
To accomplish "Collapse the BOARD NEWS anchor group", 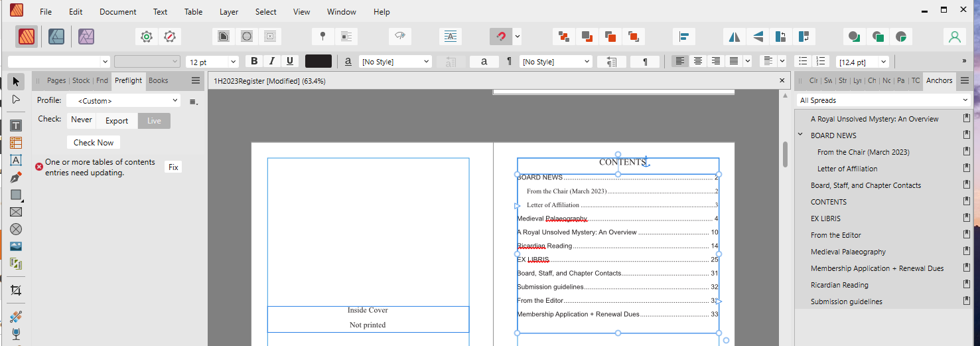I will click(x=802, y=135).
